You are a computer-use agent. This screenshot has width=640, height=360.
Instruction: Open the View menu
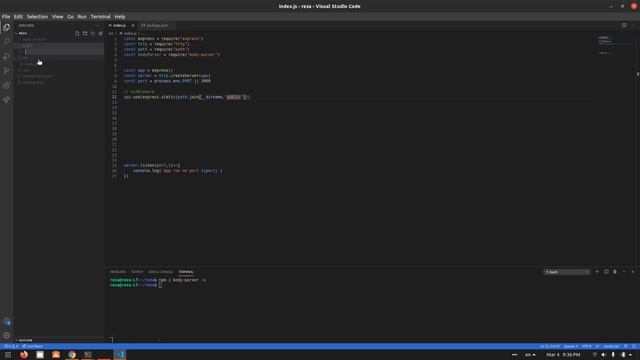57,17
